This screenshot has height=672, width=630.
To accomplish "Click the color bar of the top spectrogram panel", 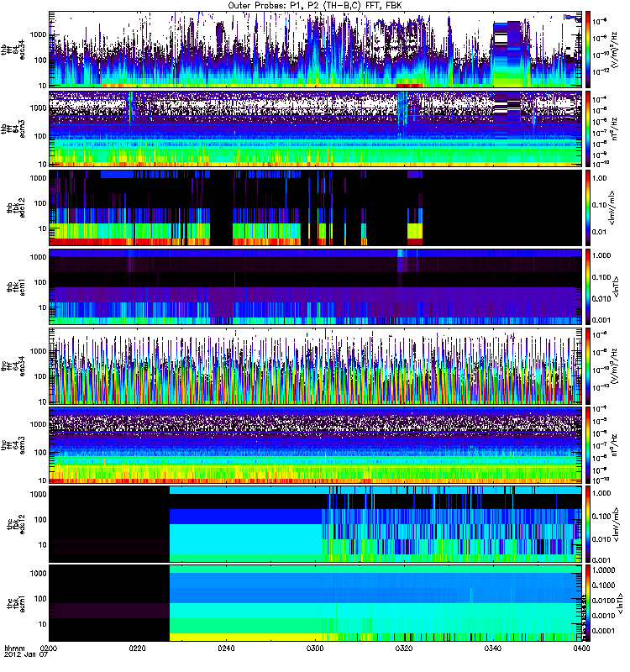I will [590, 48].
